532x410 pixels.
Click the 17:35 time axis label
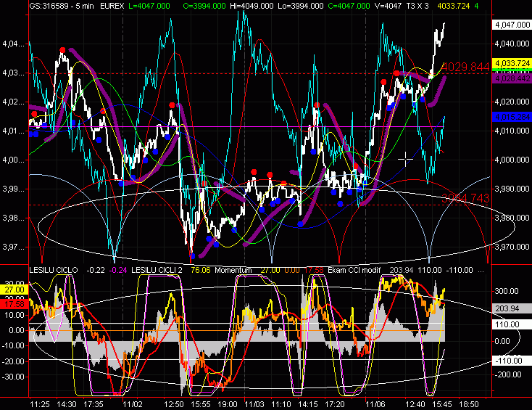pos(93,405)
